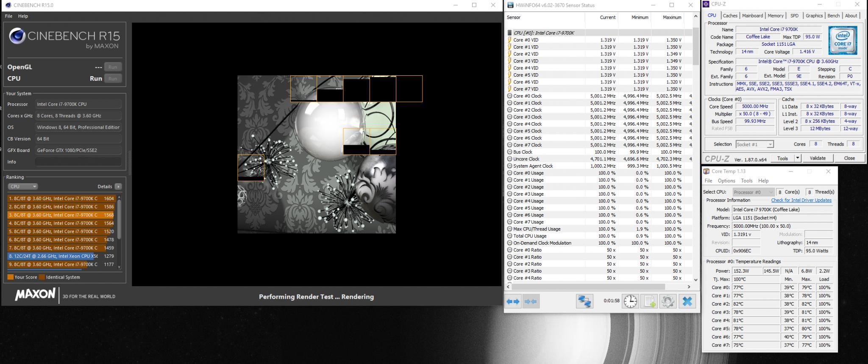This screenshot has height=364, width=868.
Task: Click HWiNFO vertical scrollbar down arrow
Action: [x=696, y=279]
